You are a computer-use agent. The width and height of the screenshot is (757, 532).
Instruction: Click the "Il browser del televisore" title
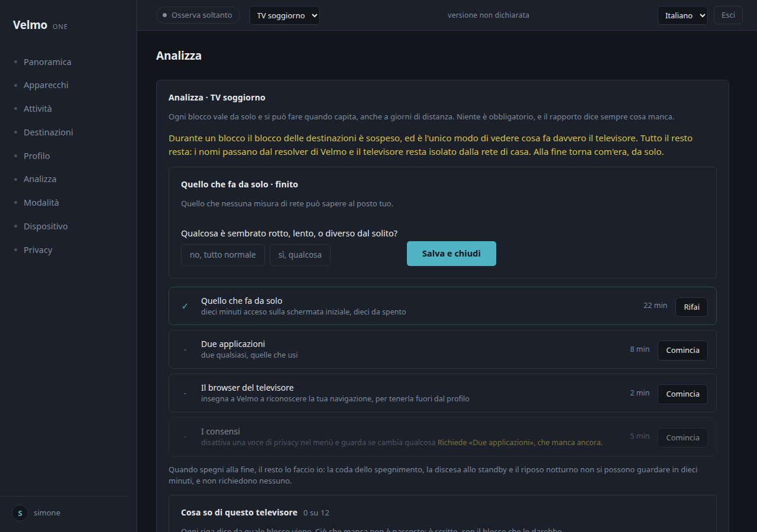click(247, 388)
